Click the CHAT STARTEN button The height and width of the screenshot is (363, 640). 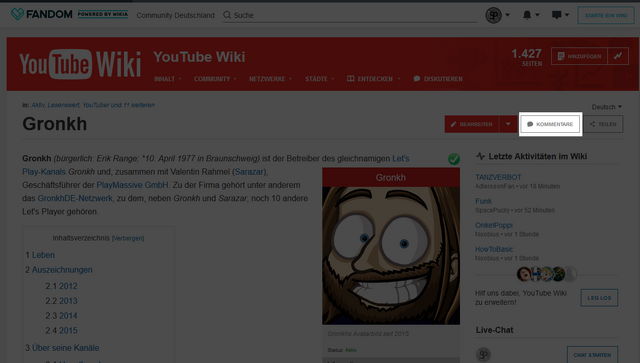coord(592,355)
